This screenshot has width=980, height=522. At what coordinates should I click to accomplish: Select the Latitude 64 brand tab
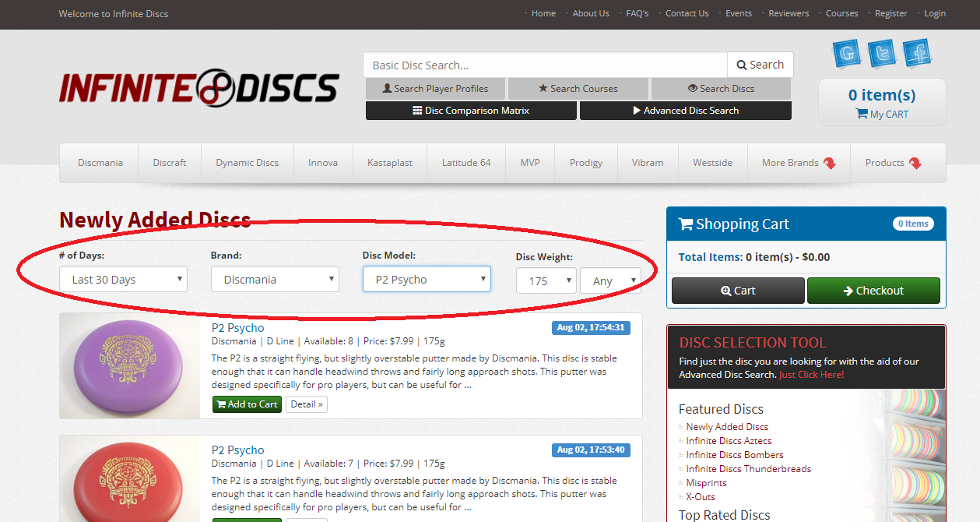[x=466, y=163]
